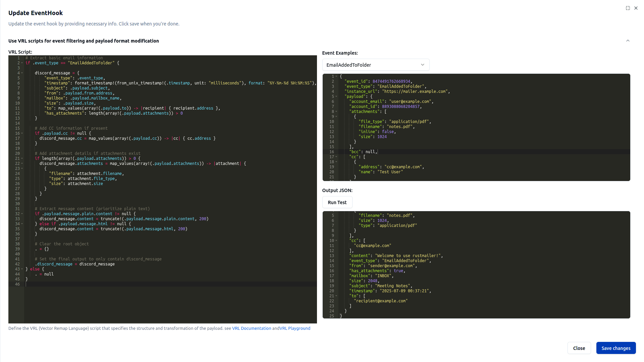Click "account_email" user@example.com line
644x362 pixels.
[x=391, y=102]
